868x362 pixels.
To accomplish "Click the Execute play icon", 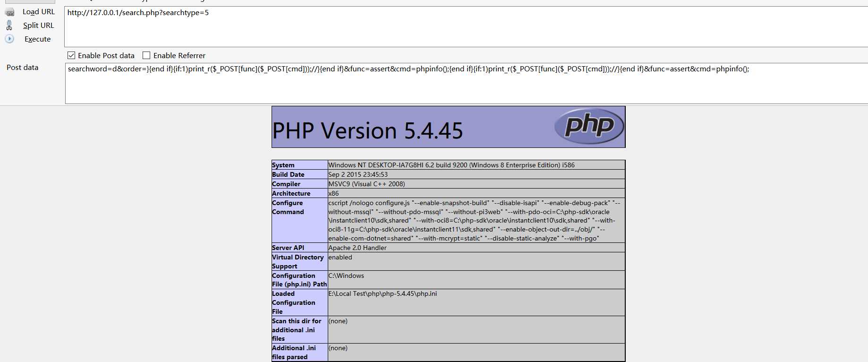I will tap(9, 39).
